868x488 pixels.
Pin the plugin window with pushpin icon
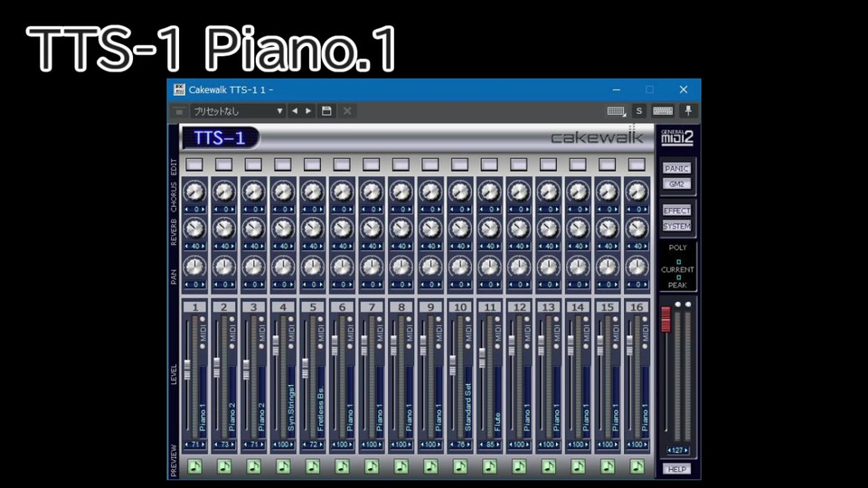point(688,110)
